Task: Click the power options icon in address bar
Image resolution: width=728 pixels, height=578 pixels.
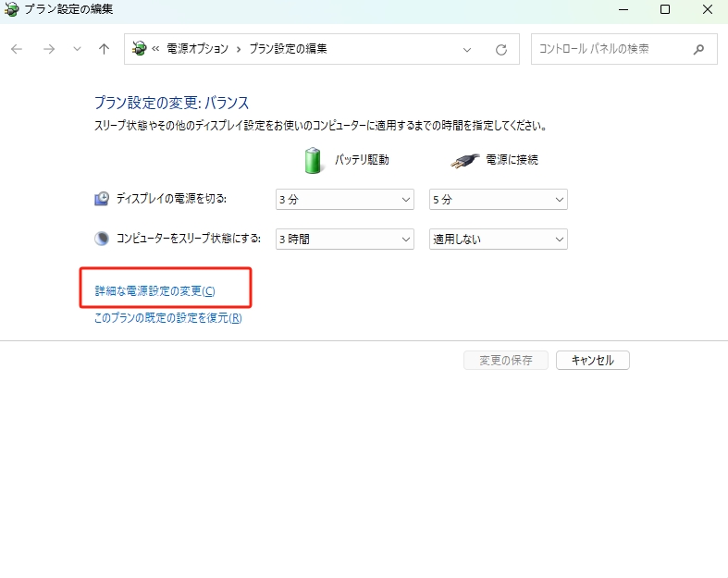Action: click(x=139, y=48)
